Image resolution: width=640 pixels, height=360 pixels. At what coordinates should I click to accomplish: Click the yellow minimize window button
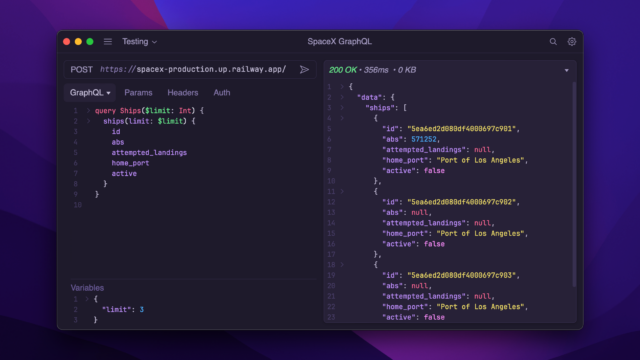click(78, 42)
